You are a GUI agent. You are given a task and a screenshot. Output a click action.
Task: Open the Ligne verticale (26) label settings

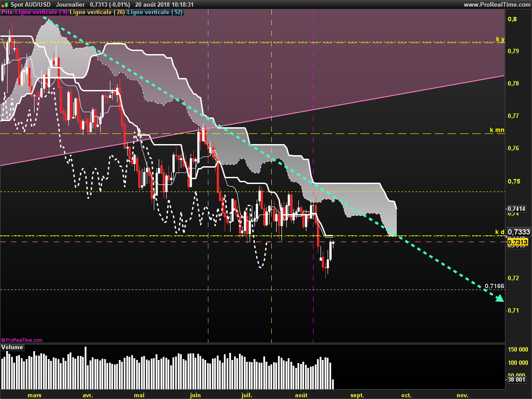pyautogui.click(x=98, y=12)
